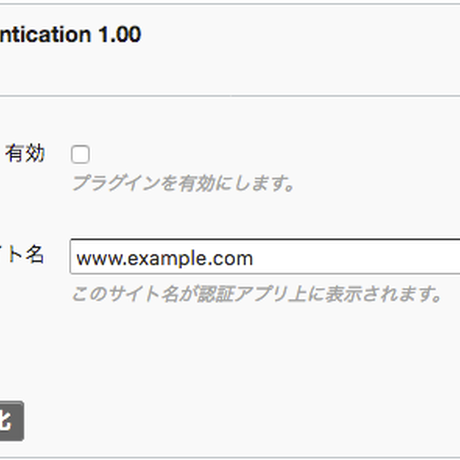Click the hint このサイト名が認証アプリ上に表示されます。

[x=257, y=294]
